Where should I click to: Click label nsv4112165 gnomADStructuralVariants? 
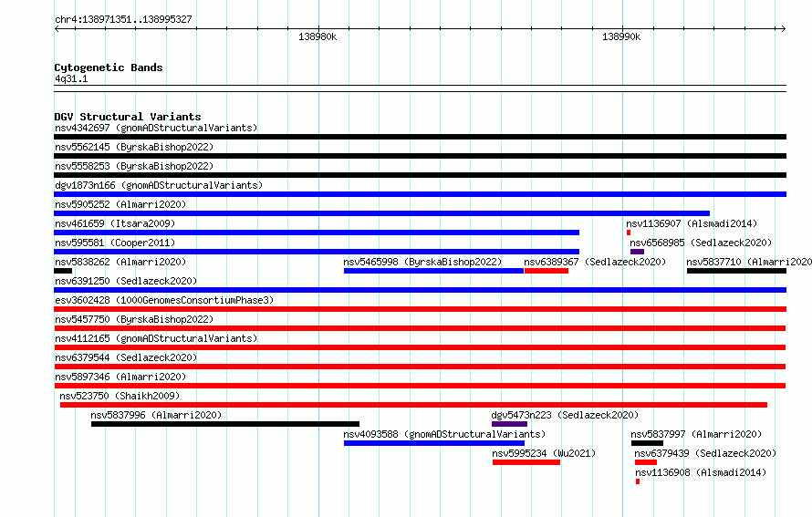click(x=156, y=338)
